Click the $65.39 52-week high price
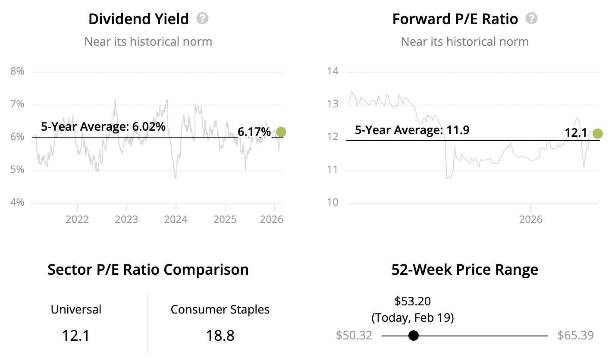The width and height of the screenshot is (615, 364). click(x=575, y=335)
